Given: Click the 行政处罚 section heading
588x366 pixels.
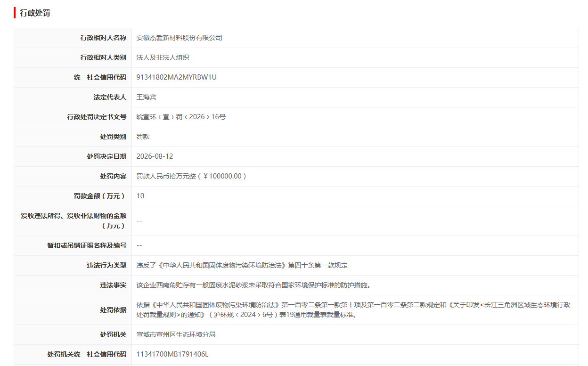Looking at the screenshot, I should (x=35, y=13).
